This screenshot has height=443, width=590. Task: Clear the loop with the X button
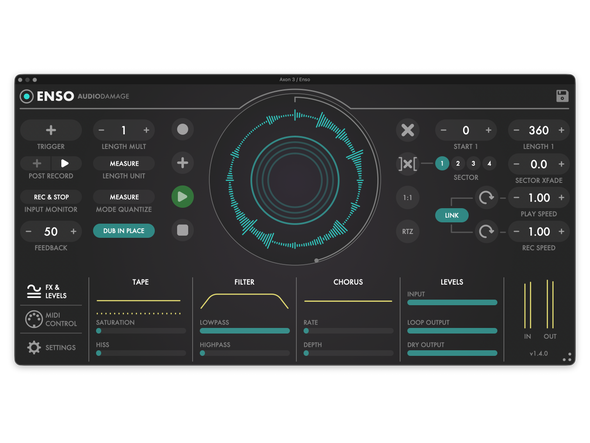[x=408, y=130]
